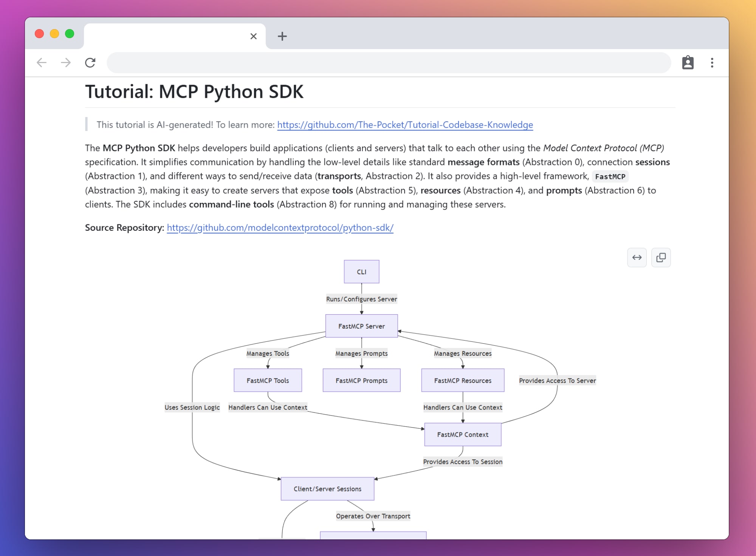Open the Tutorial-Codebase-Knowledge GitHub link

[x=405, y=125]
